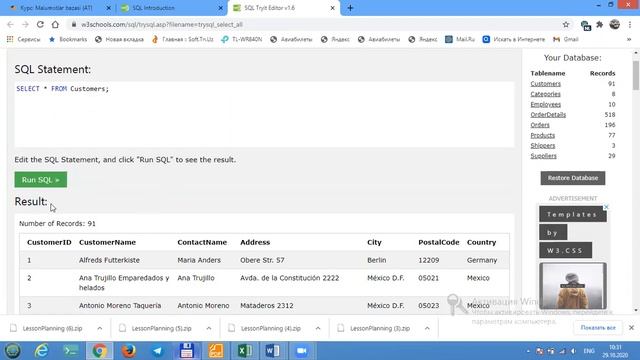Close the advertisement with the X icon

click(x=606, y=207)
